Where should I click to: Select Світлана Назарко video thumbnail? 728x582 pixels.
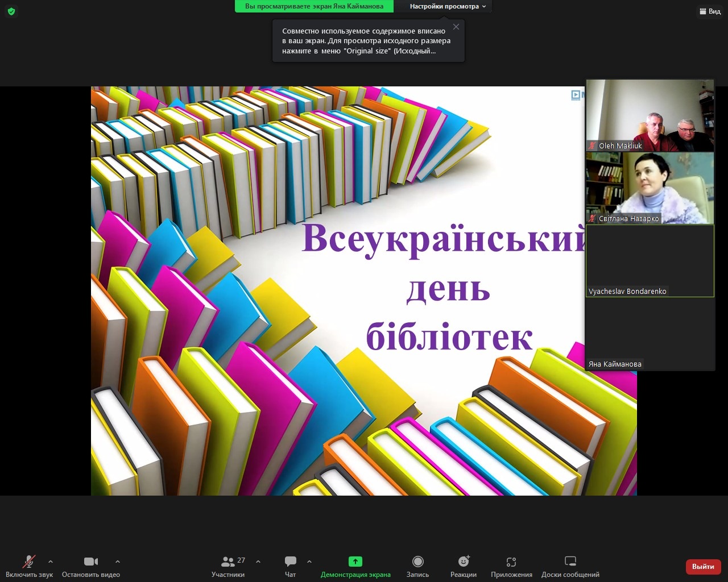click(650, 188)
